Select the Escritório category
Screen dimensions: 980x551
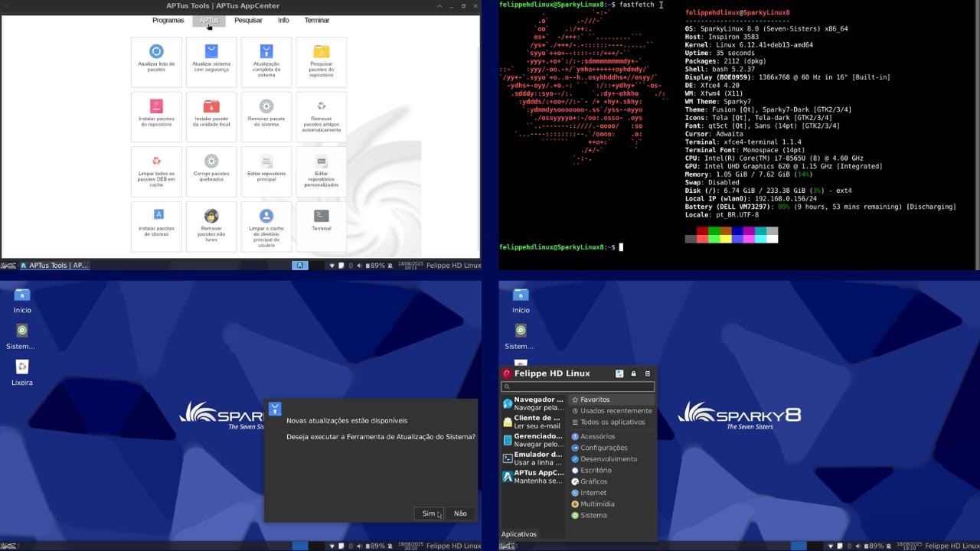pos(612,471)
